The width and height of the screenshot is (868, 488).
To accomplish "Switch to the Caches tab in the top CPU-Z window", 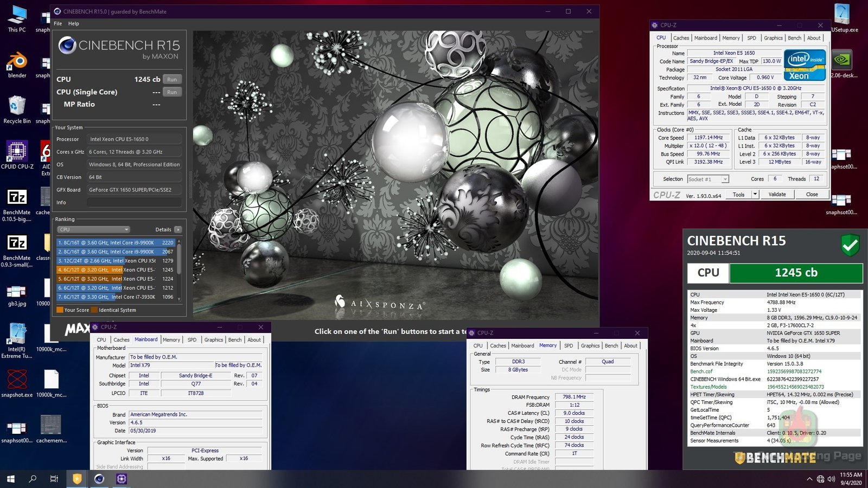I will tap(681, 38).
